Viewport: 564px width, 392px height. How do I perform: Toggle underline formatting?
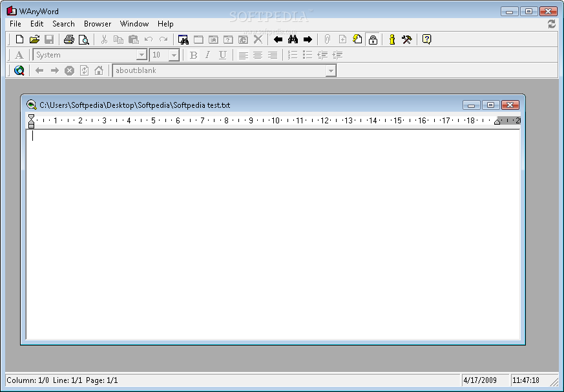pos(223,55)
